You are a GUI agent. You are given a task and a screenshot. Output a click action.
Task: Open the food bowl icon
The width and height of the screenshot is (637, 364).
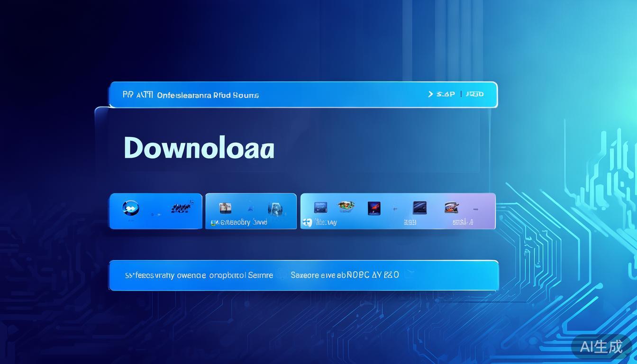pos(346,207)
